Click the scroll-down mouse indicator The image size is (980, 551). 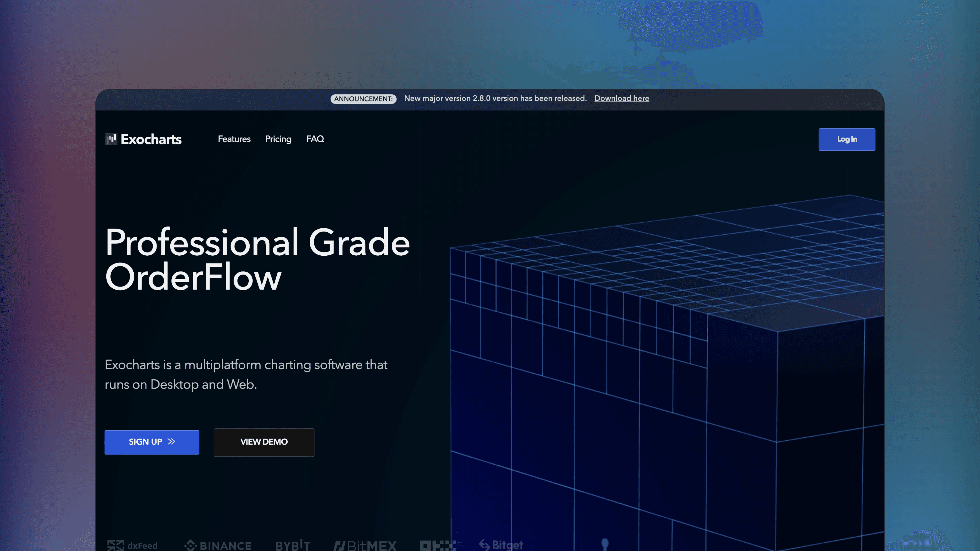[605, 544]
